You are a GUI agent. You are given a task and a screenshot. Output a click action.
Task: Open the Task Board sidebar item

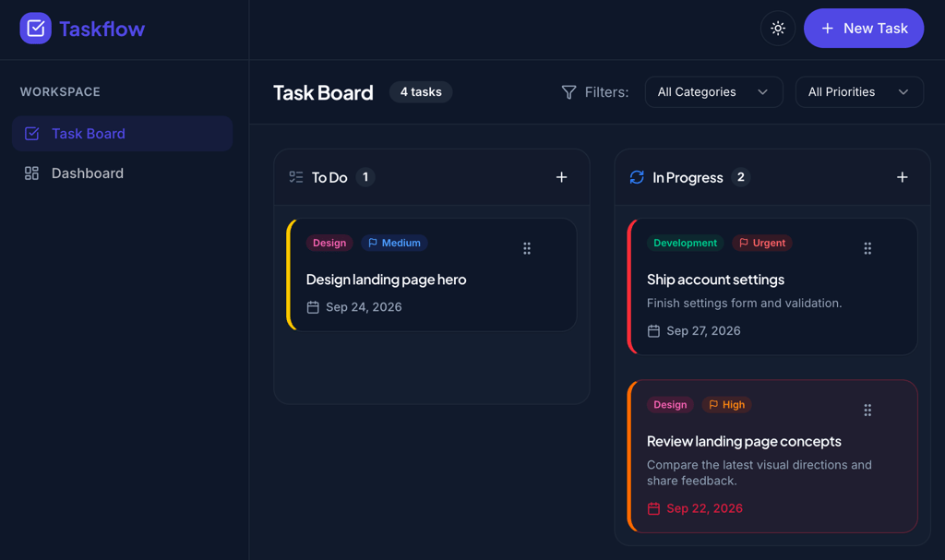pos(122,134)
